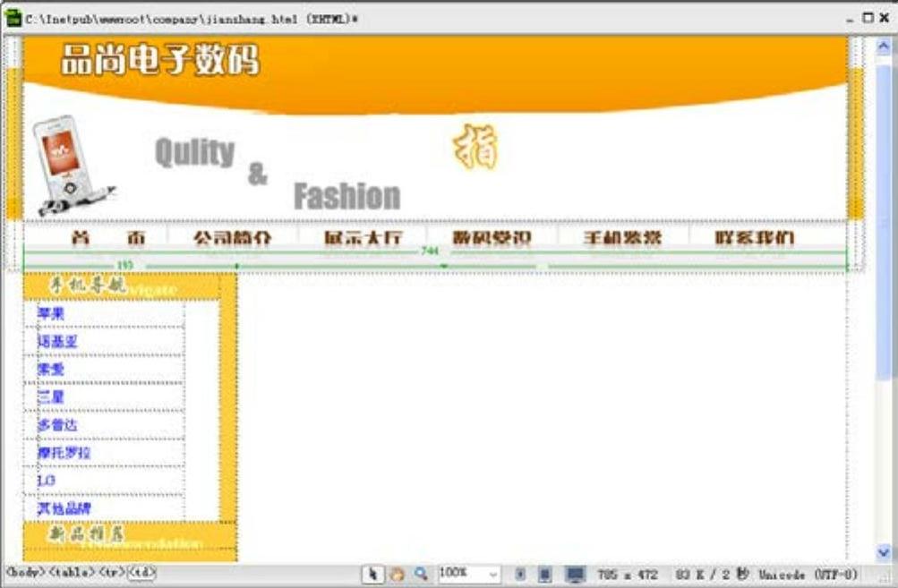Select the 手机导航 sidebar header image

click(121, 285)
